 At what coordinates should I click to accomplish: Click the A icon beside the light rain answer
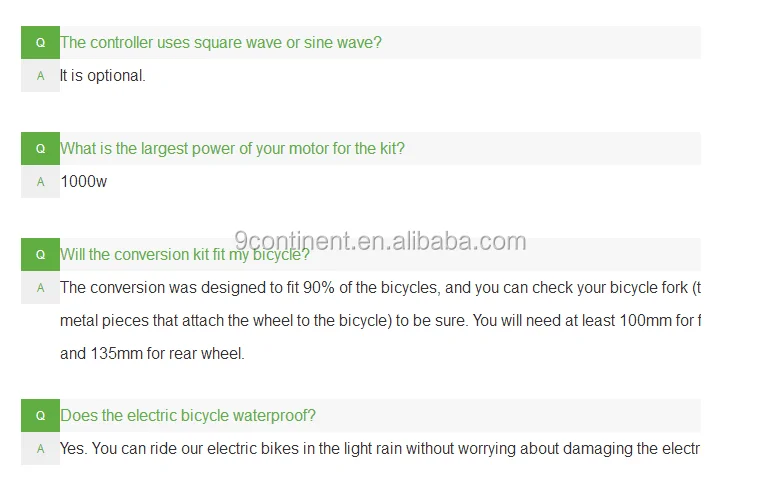tap(40, 449)
